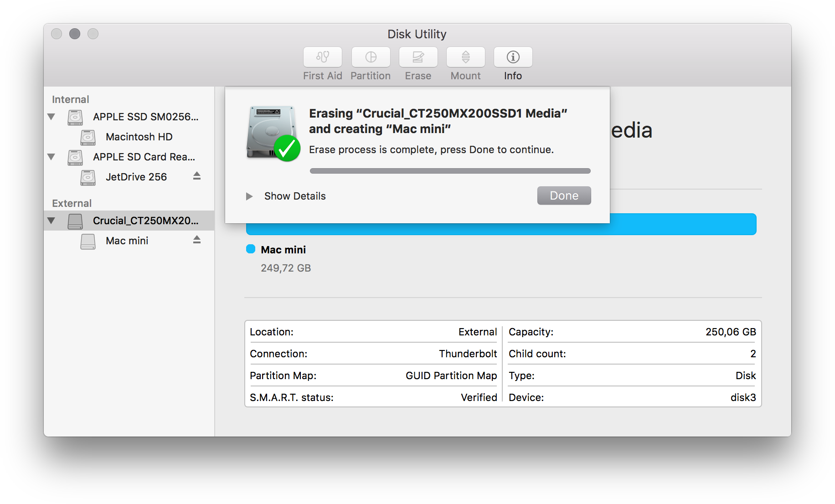Select JetDrive 256 in the sidebar

pyautogui.click(x=129, y=177)
